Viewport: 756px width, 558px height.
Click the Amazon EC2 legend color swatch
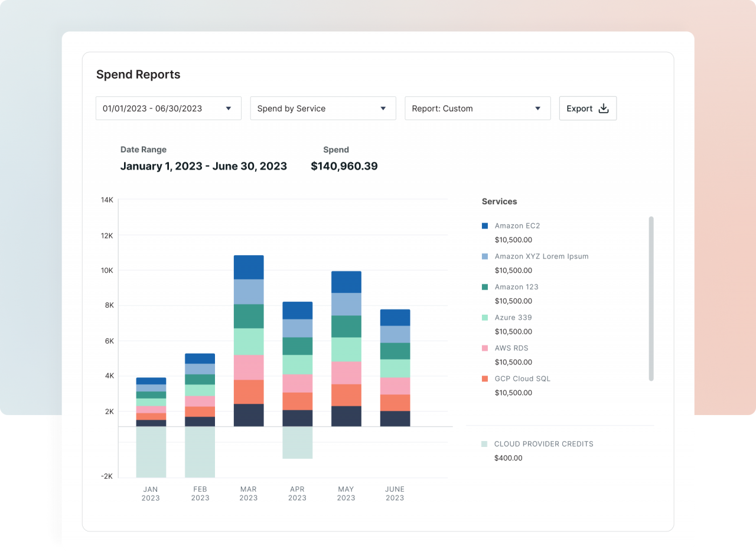pos(485,226)
